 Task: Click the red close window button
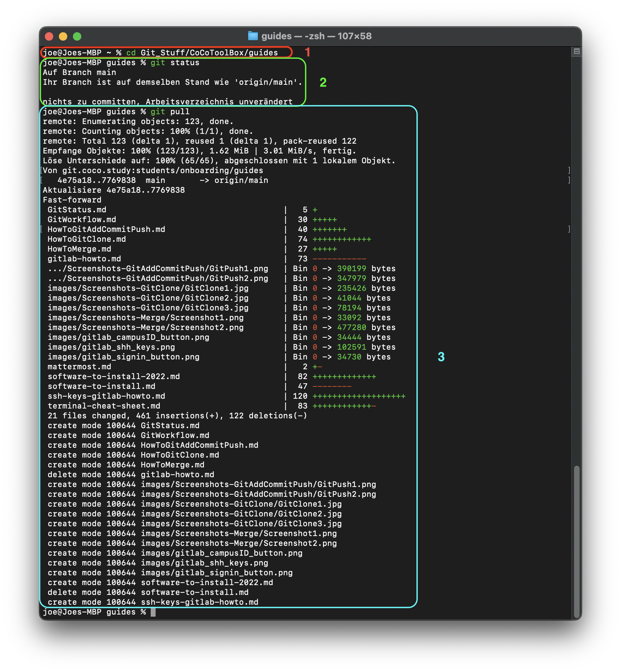(49, 36)
